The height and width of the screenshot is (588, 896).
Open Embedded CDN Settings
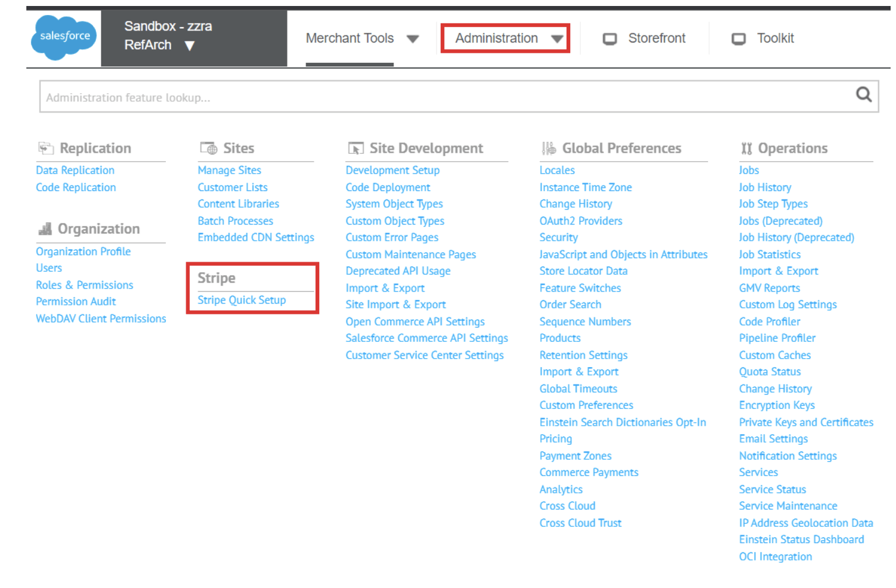[256, 237]
